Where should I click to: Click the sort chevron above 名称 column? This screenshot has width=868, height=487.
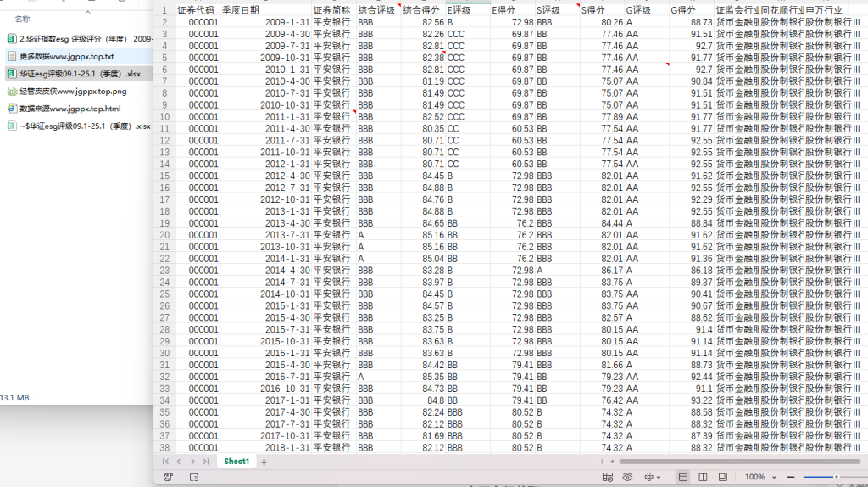pos(88,12)
